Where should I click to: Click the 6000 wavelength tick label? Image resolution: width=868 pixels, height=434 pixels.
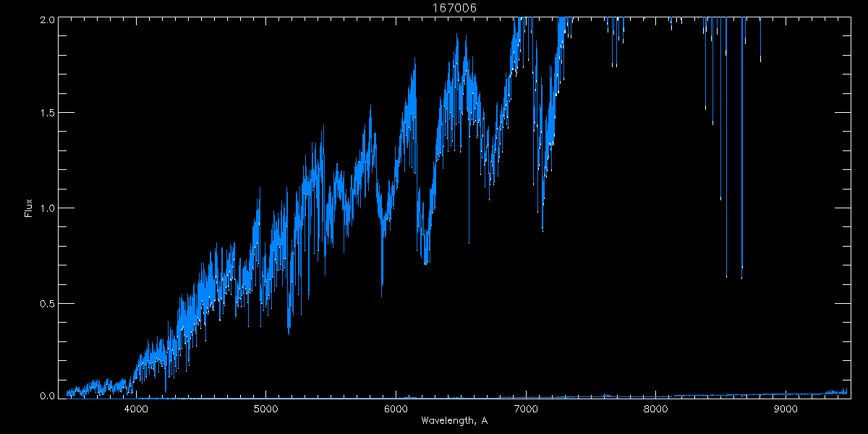coord(396,409)
